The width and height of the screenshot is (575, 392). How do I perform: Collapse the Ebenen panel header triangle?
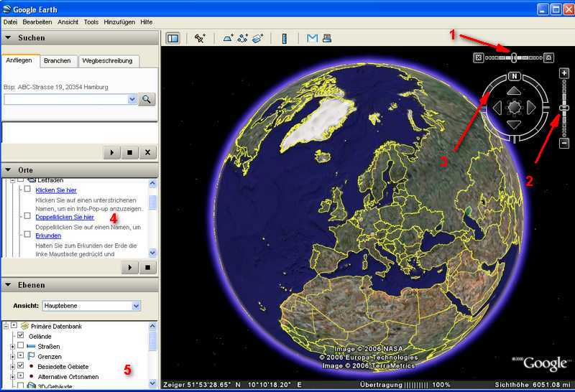tap(8, 284)
